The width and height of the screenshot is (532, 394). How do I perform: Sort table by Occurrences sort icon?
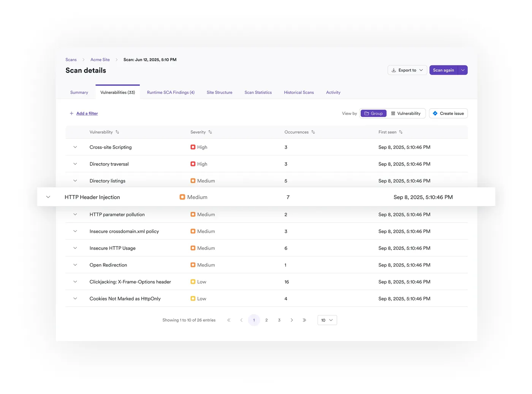tap(313, 132)
